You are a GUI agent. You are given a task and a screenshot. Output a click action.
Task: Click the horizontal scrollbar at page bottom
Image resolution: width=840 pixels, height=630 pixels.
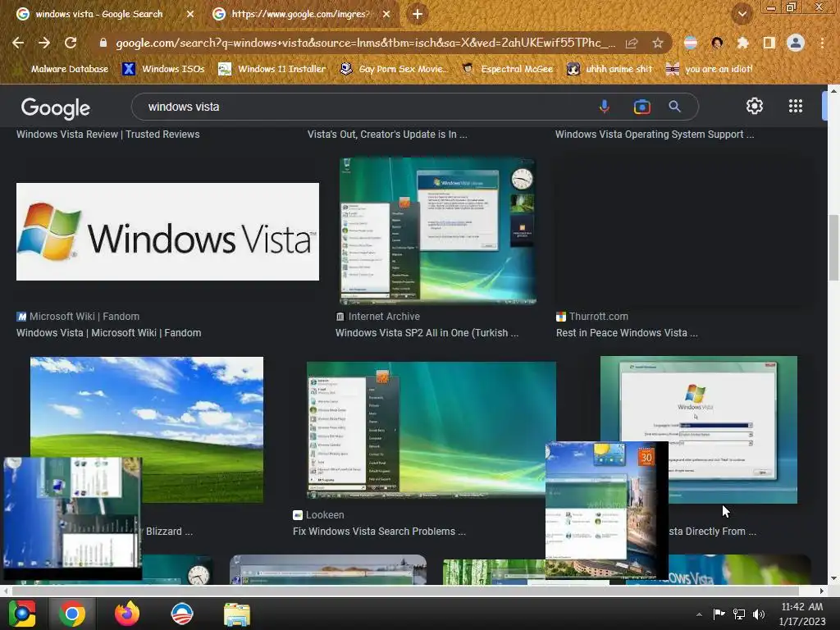click(x=405, y=591)
